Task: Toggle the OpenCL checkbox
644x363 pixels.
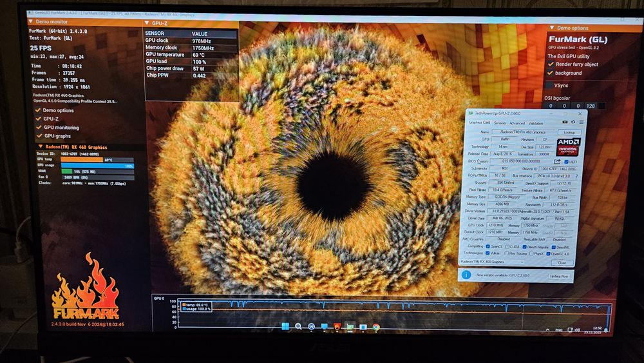Action: [x=488, y=246]
